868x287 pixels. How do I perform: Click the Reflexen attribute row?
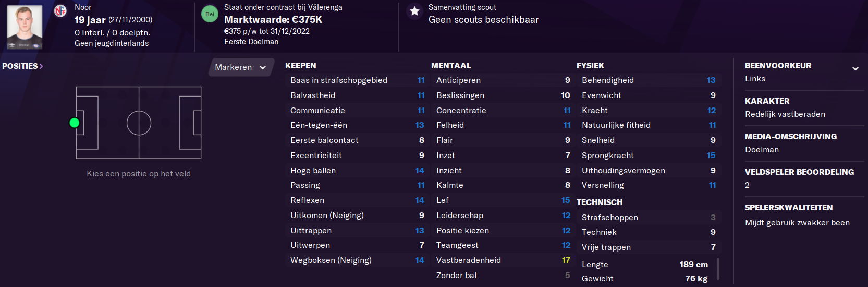tap(357, 200)
